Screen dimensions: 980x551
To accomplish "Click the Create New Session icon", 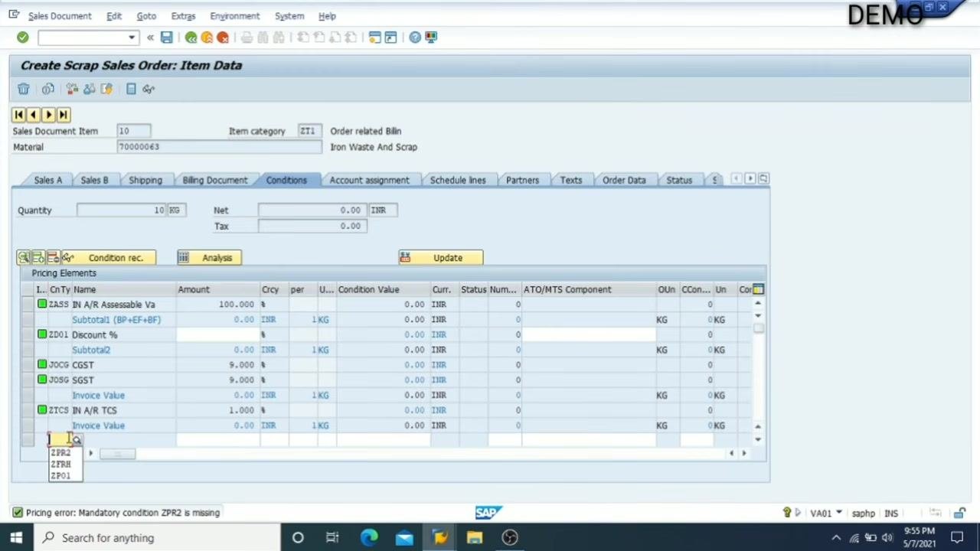I will coord(374,37).
